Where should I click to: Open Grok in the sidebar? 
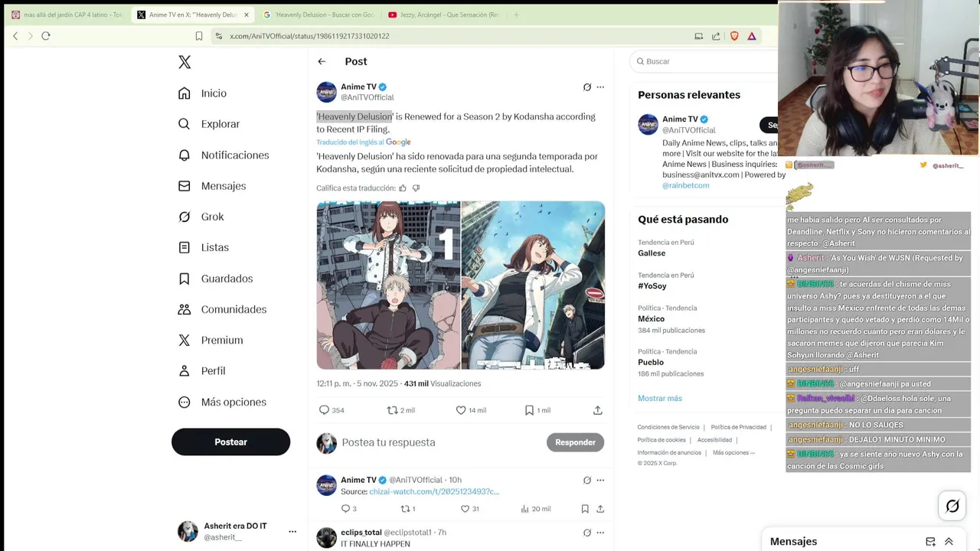[x=201, y=217]
